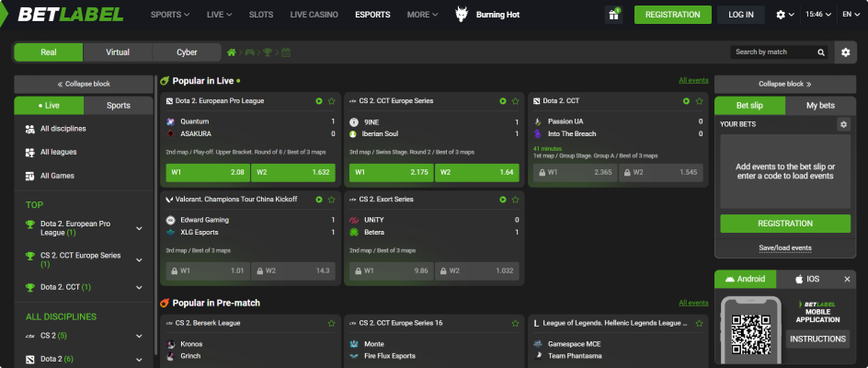868x368 pixels.
Task: Select the iOS app tab
Action: pos(807,279)
